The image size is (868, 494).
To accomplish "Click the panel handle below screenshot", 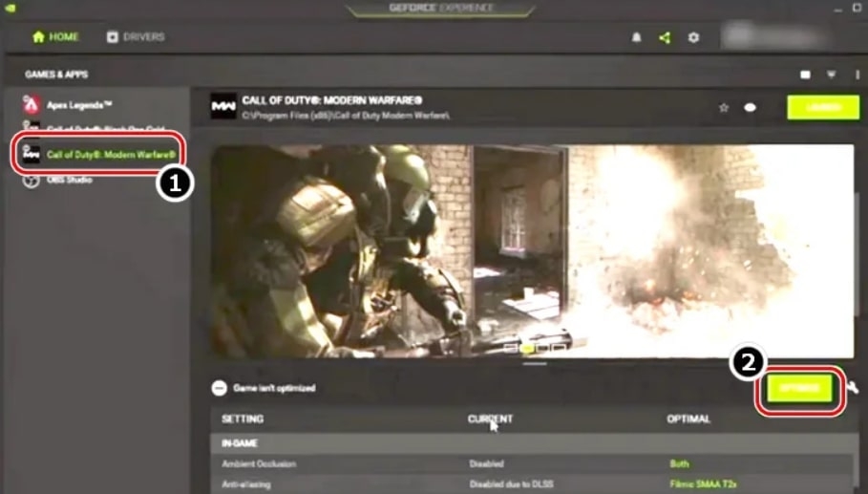I will click(535, 364).
